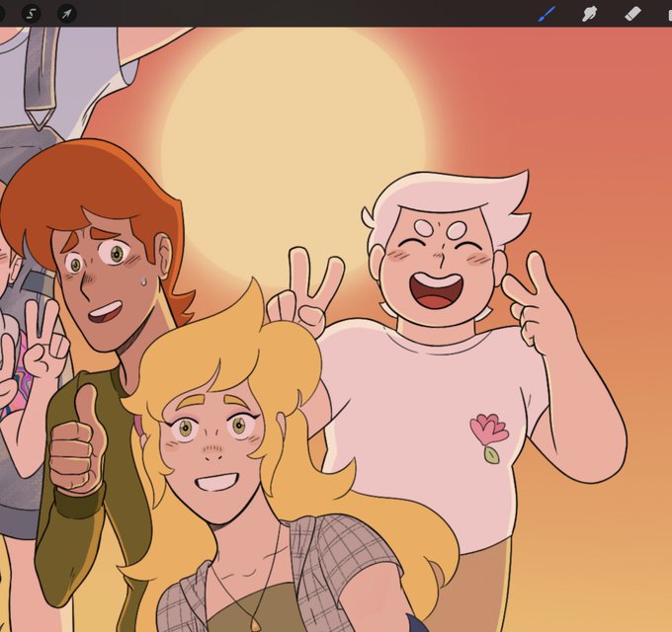Open the Selection tool (S ribbon icon)
The width and height of the screenshot is (672, 632).
click(31, 14)
